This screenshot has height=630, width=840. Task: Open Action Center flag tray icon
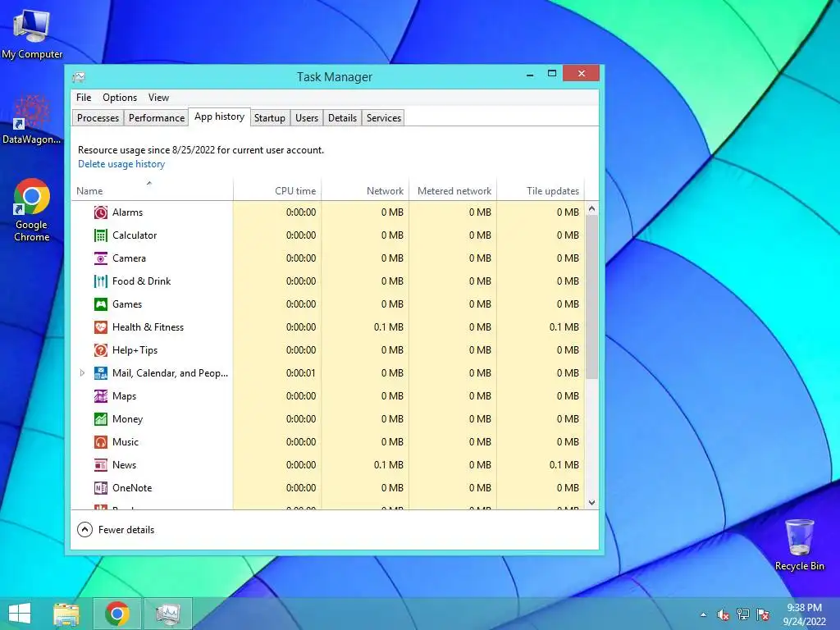click(763, 614)
